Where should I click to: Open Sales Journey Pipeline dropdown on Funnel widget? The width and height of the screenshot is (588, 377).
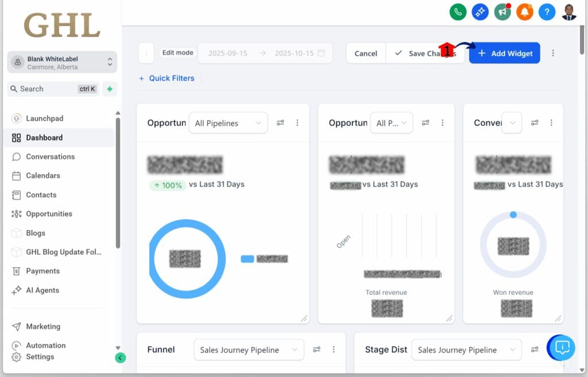point(248,349)
